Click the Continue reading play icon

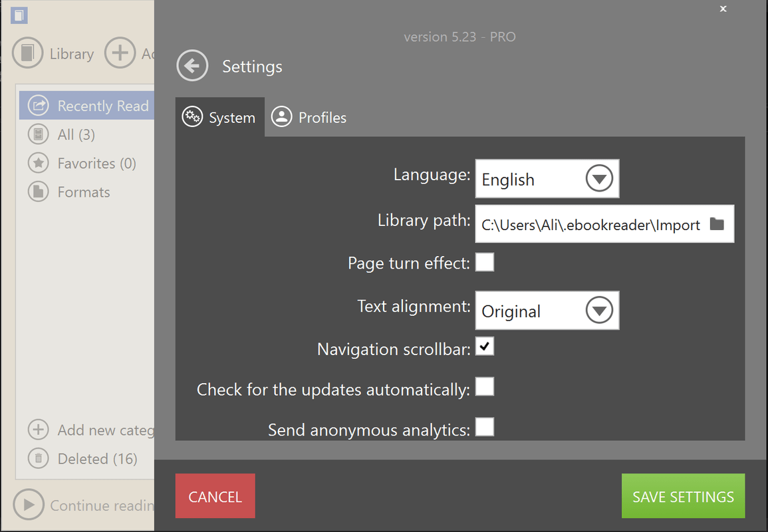(x=29, y=505)
